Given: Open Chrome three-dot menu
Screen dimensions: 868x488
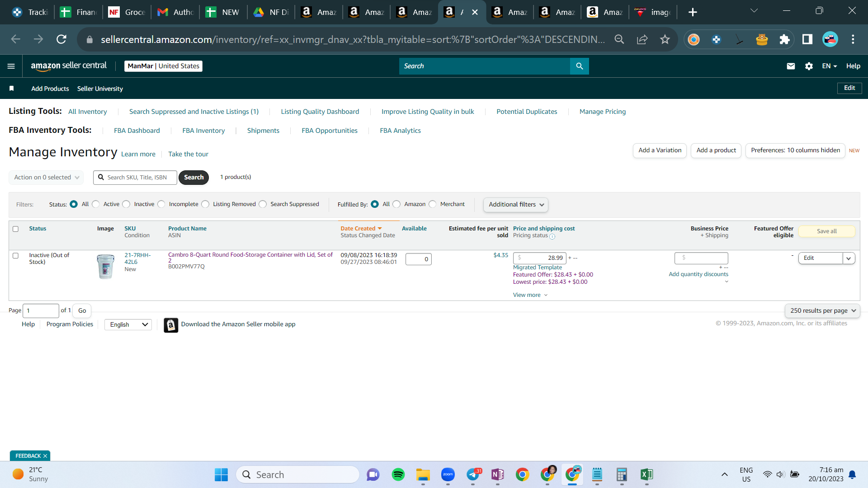Looking at the screenshot, I should pyautogui.click(x=853, y=39).
